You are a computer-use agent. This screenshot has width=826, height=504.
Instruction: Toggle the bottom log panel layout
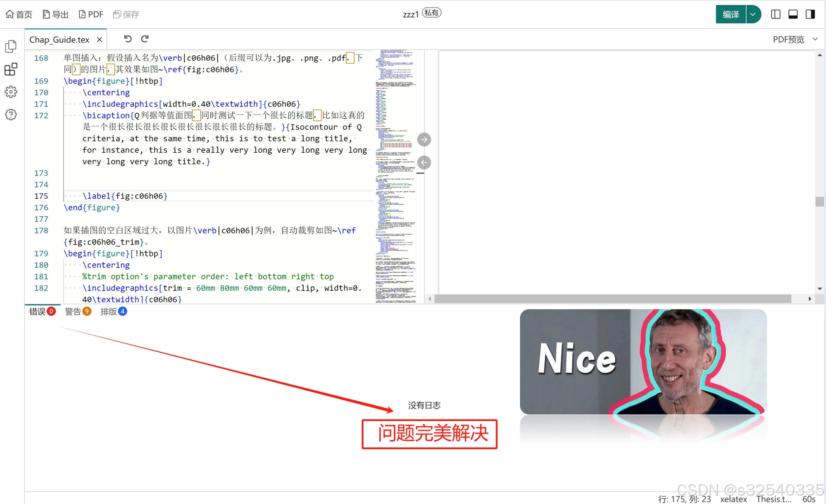(793, 15)
